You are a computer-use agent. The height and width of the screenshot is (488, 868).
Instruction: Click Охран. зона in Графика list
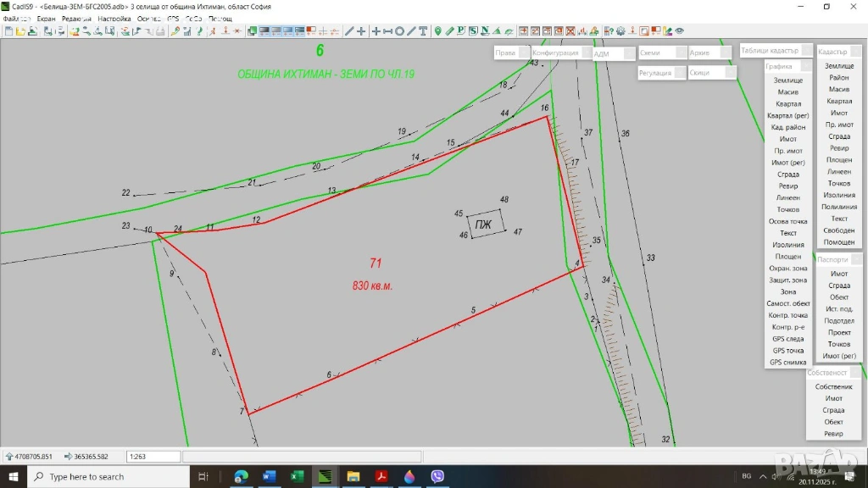click(787, 269)
